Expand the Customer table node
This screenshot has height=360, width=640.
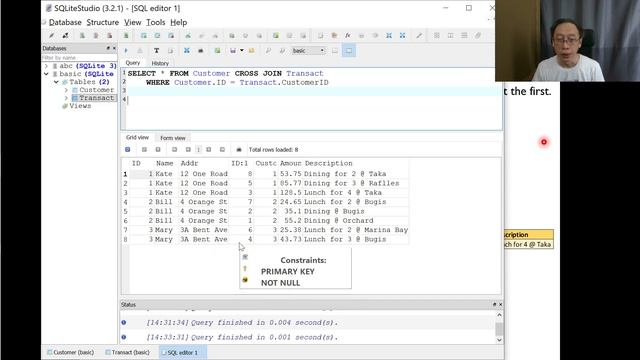66,90
